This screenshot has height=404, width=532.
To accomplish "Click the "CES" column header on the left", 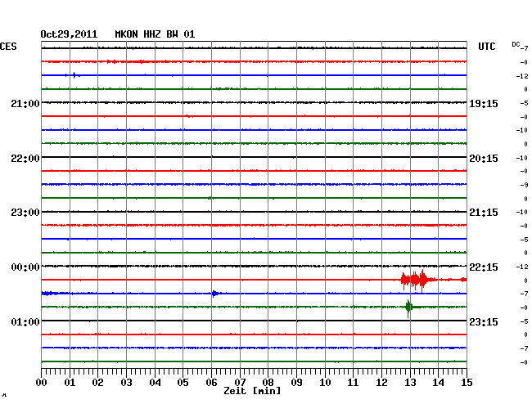I will tap(8, 47).
